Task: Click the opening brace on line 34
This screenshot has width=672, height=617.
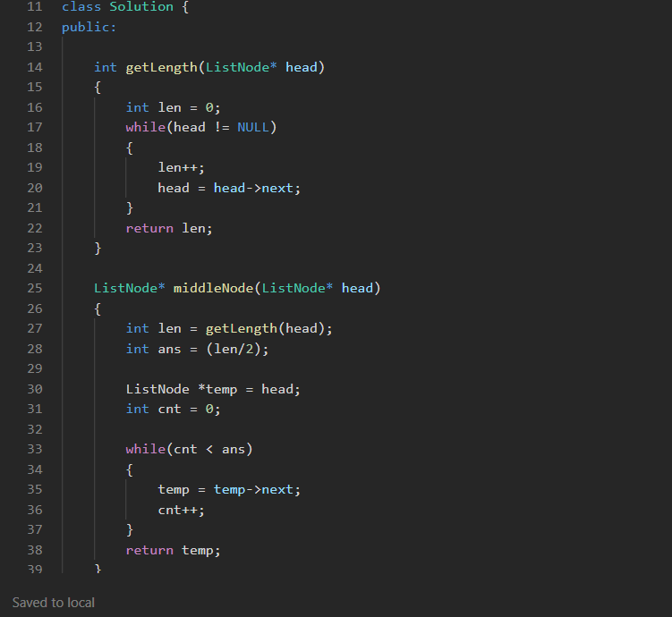Action: [x=130, y=469]
